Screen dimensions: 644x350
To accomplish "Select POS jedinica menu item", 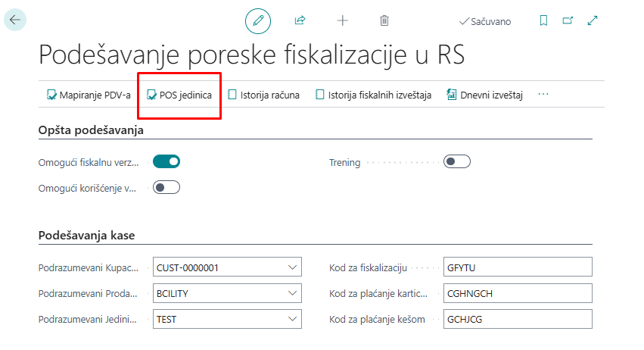I will pyautogui.click(x=179, y=95).
